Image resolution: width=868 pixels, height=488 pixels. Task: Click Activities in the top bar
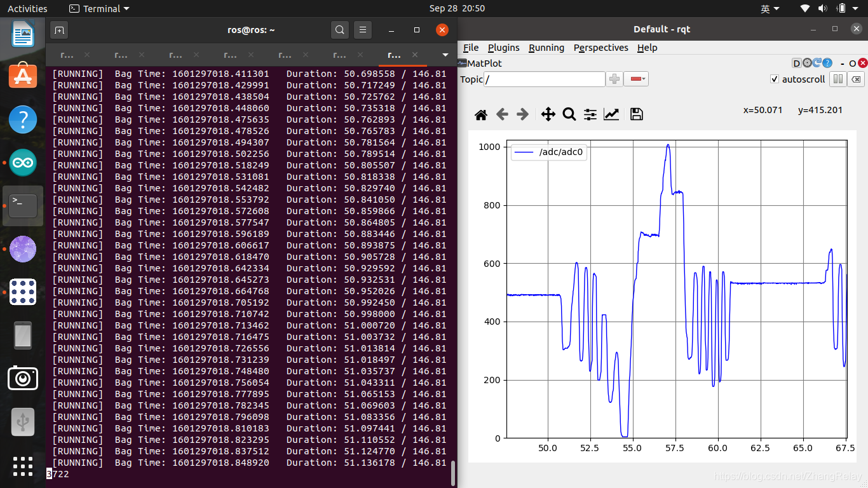[x=27, y=8]
